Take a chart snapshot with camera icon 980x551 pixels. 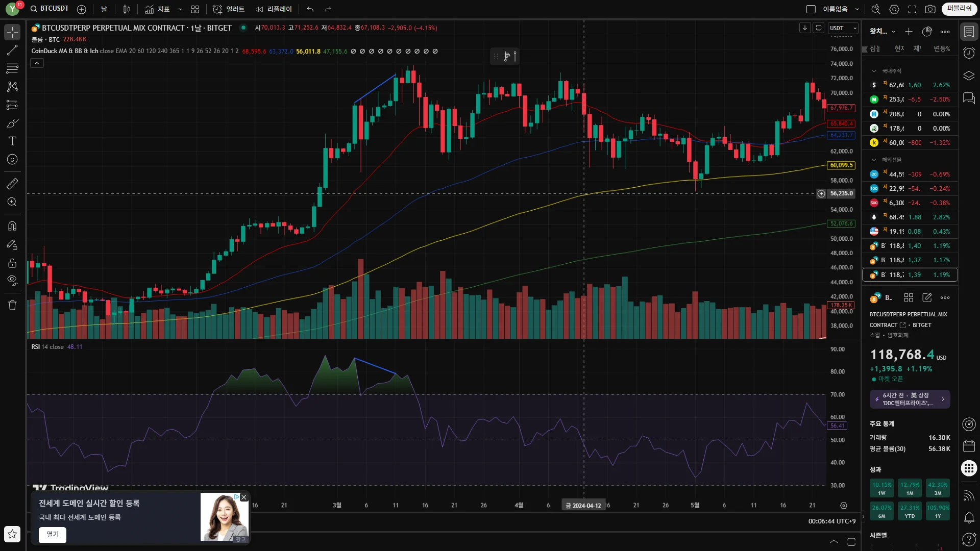[x=930, y=9]
